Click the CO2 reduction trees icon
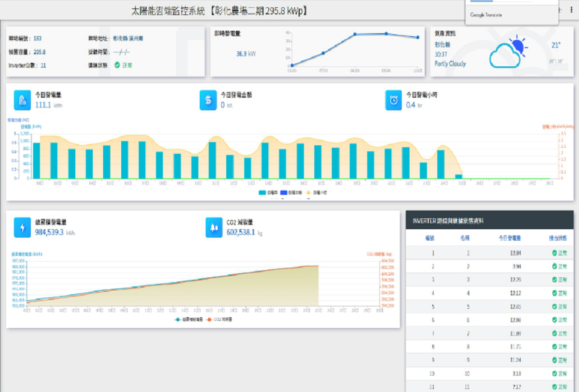Viewport: 579px width, 392px height. (x=214, y=227)
